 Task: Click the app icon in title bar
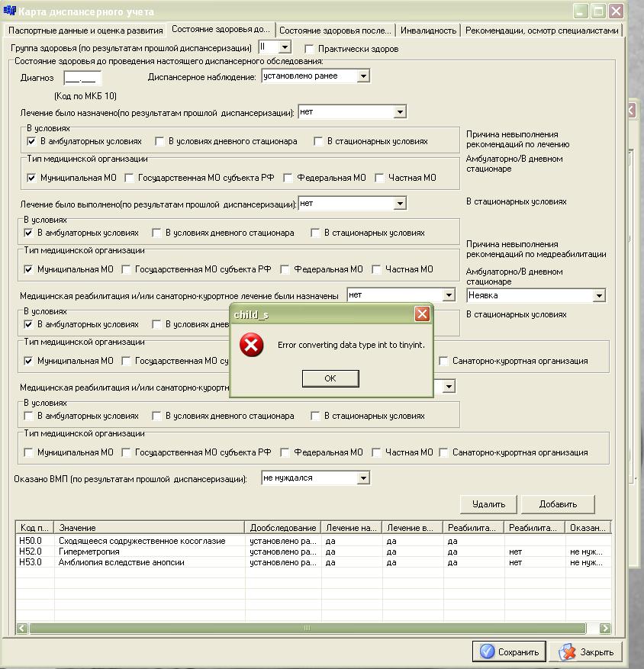click(x=9, y=11)
